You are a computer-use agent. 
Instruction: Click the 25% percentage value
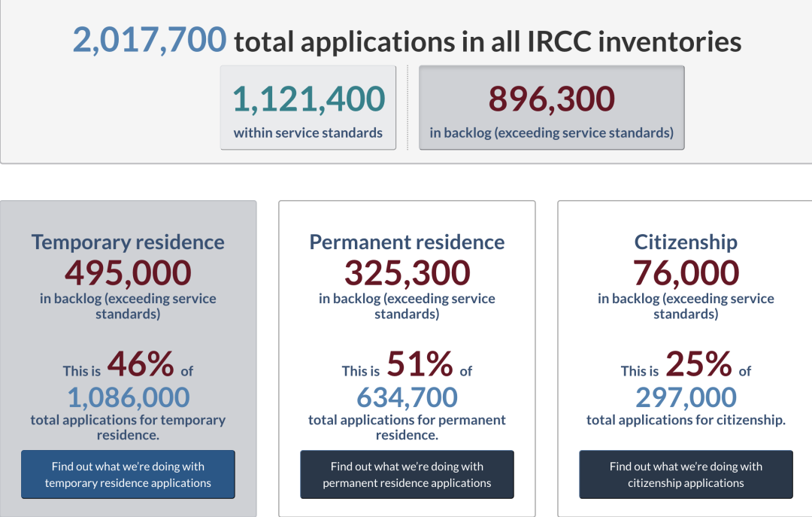pyautogui.click(x=698, y=363)
